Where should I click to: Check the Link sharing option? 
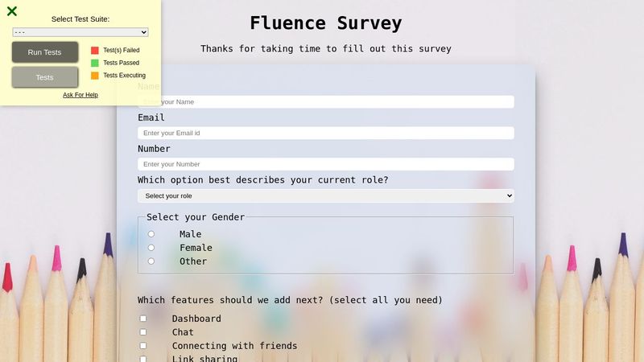(143, 359)
